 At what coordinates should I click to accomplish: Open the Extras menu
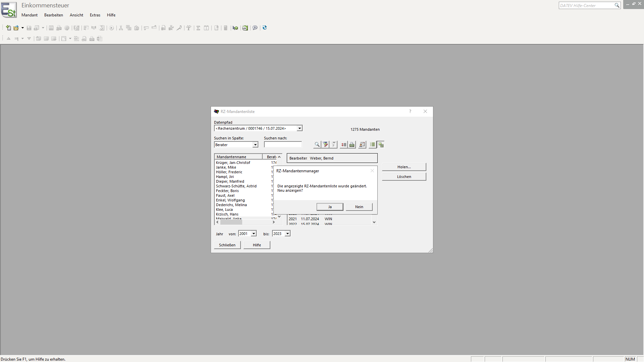coord(95,15)
